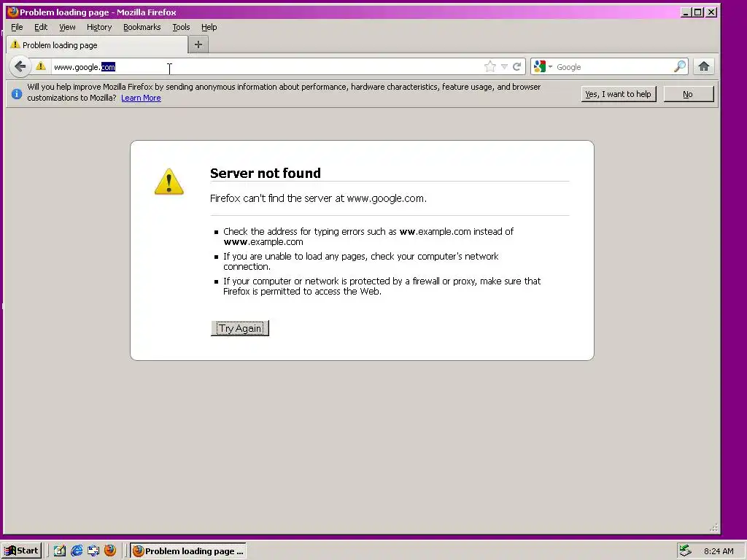This screenshot has height=560, width=747.
Task: Open the Windows Start menu
Action: tap(22, 551)
